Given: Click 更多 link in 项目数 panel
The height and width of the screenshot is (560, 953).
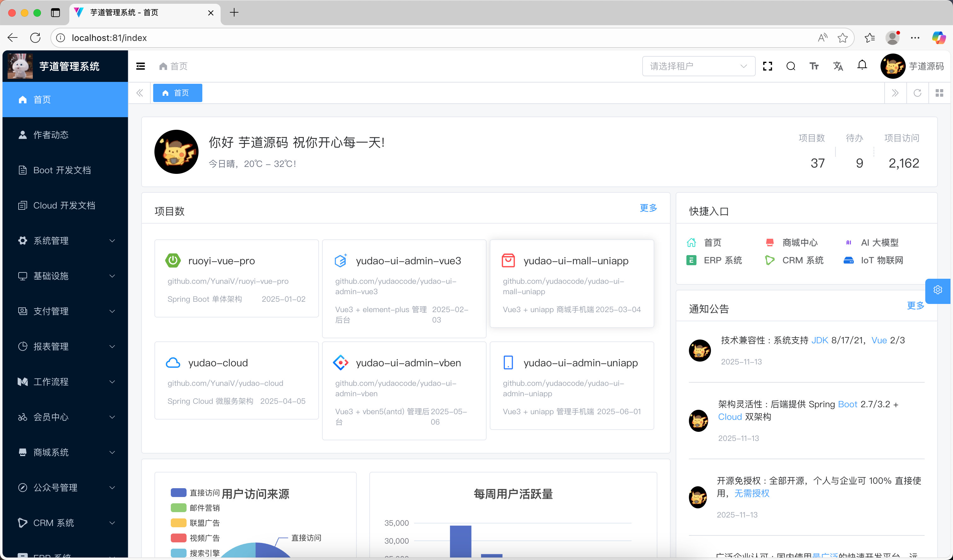Looking at the screenshot, I should pos(648,208).
